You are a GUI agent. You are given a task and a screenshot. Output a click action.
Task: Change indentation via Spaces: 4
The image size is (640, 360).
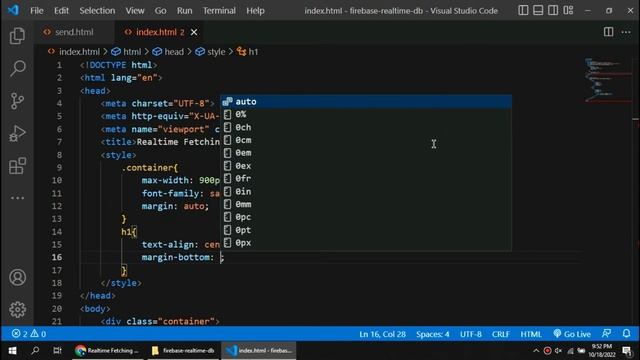click(433, 334)
